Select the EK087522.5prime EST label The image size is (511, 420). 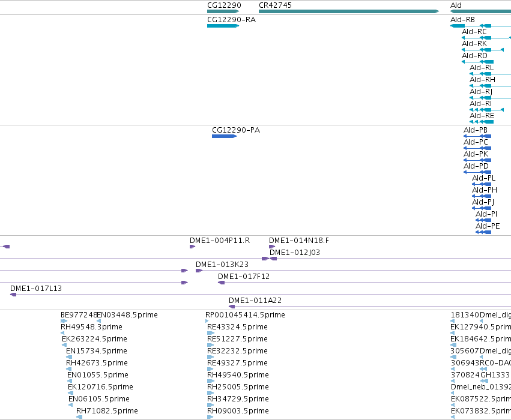click(x=481, y=399)
